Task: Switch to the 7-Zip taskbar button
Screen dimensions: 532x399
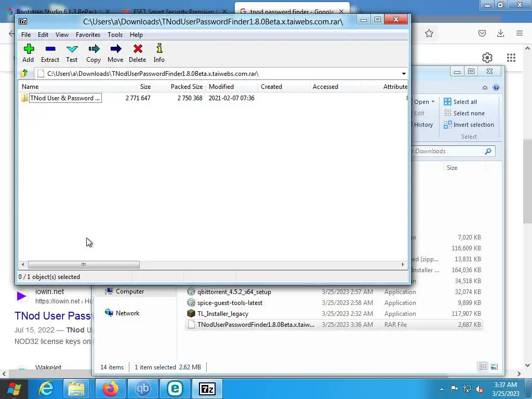Action: pos(207,389)
